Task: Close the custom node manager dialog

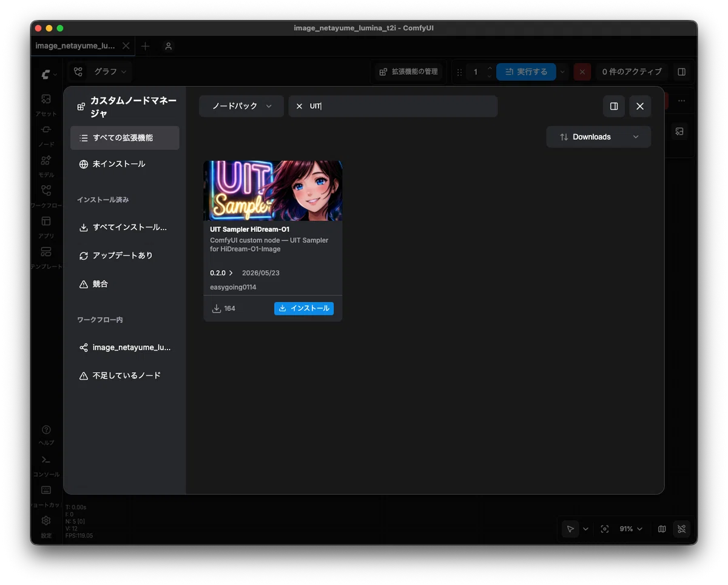Action: tap(640, 106)
